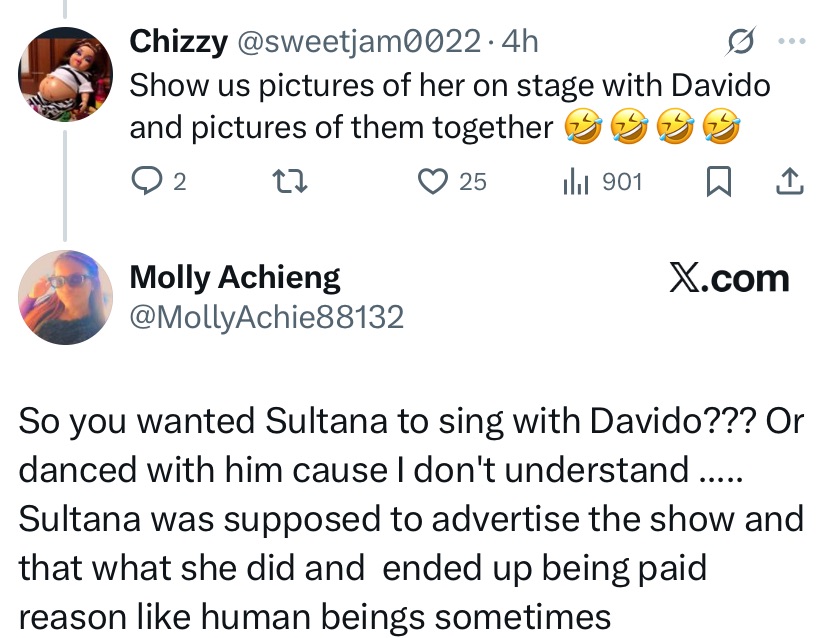
Task: Open the three-dot more options menu
Action: pyautogui.click(x=790, y=42)
